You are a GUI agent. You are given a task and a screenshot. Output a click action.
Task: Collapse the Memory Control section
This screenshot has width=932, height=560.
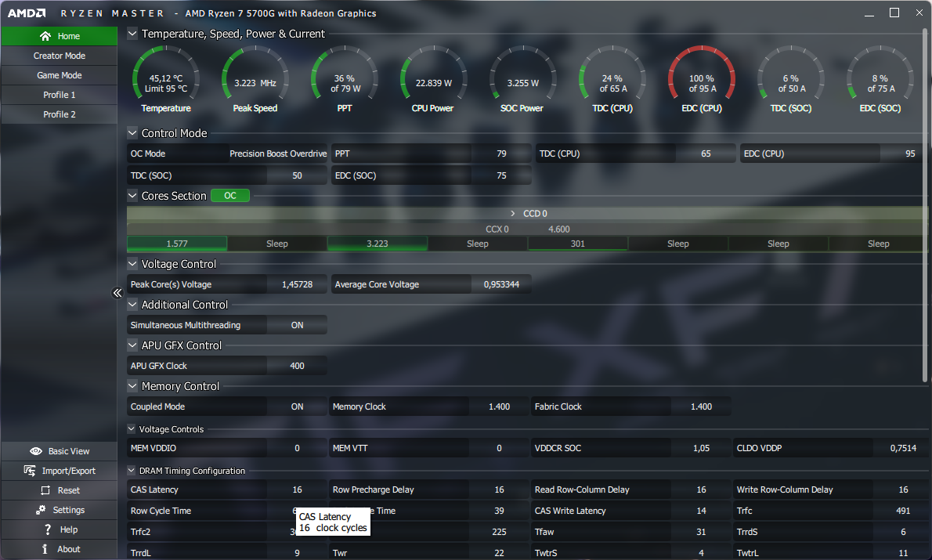(132, 386)
